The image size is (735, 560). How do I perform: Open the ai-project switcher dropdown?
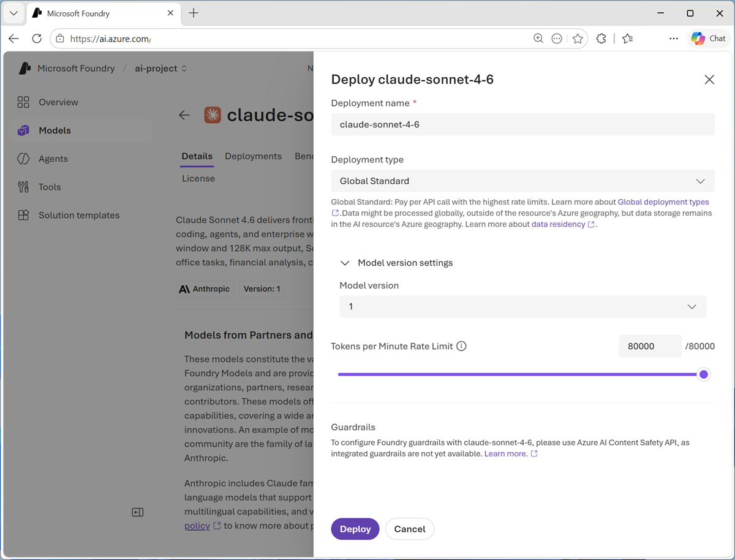point(161,69)
